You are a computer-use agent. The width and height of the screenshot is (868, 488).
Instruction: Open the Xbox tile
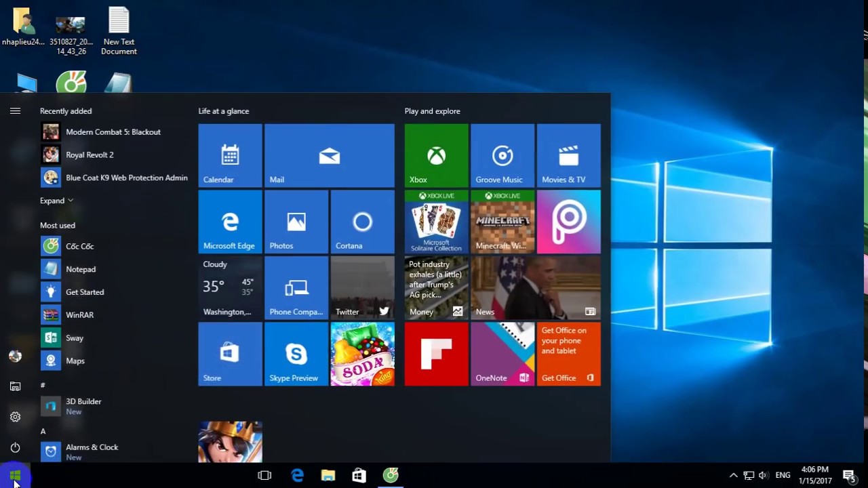click(436, 155)
